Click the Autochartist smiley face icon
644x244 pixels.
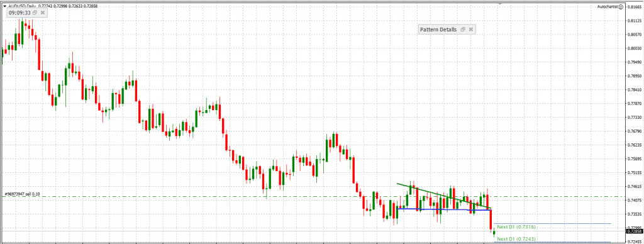621,7
